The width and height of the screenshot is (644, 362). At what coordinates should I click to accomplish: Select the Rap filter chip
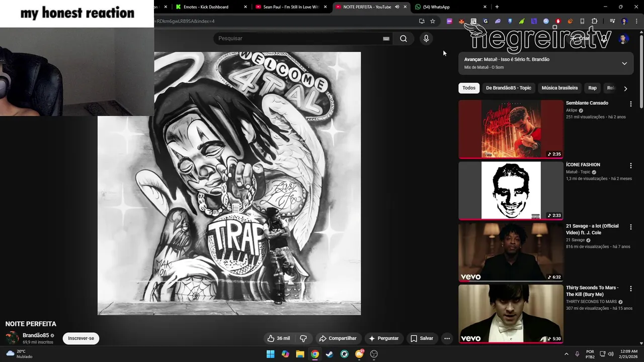[592, 88]
